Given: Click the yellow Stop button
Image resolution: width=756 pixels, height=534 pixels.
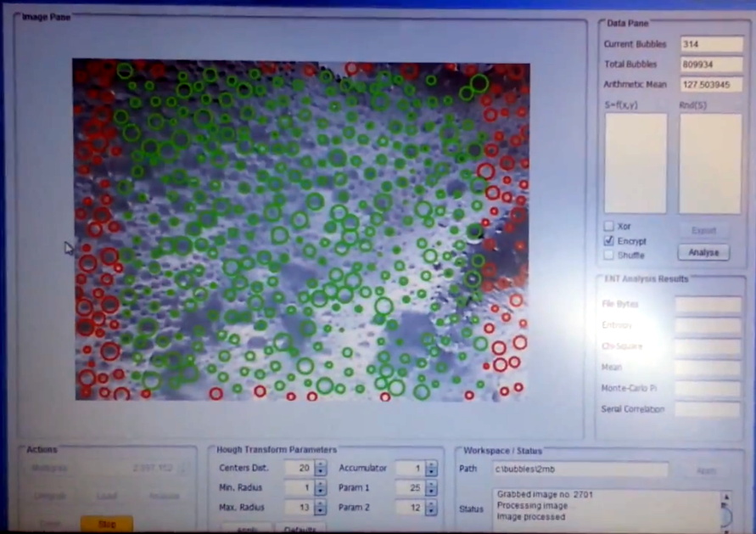Looking at the screenshot, I should click(106, 524).
